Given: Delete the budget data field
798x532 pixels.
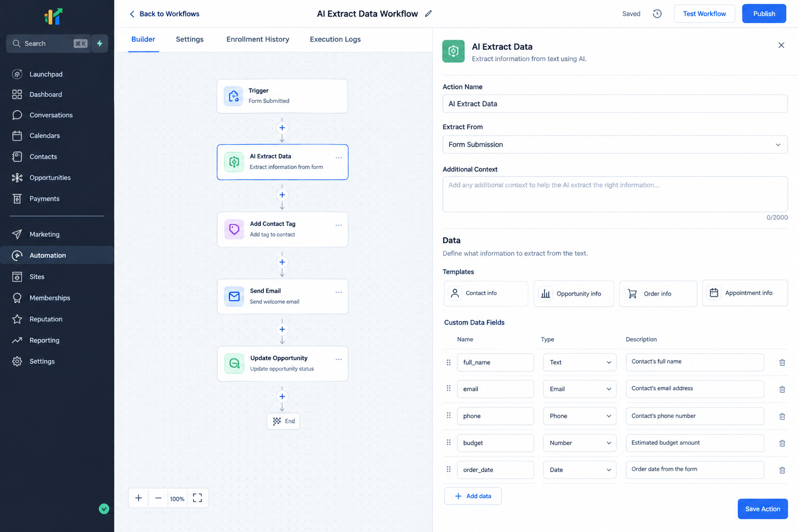Looking at the screenshot, I should click(782, 444).
